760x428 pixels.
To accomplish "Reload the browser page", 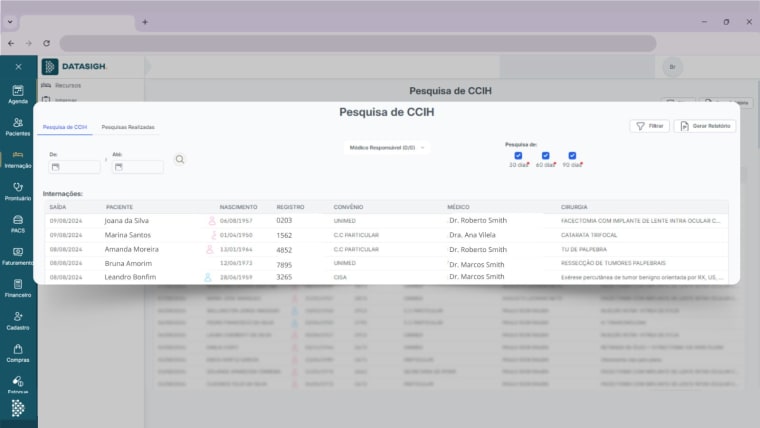I will (x=47, y=43).
